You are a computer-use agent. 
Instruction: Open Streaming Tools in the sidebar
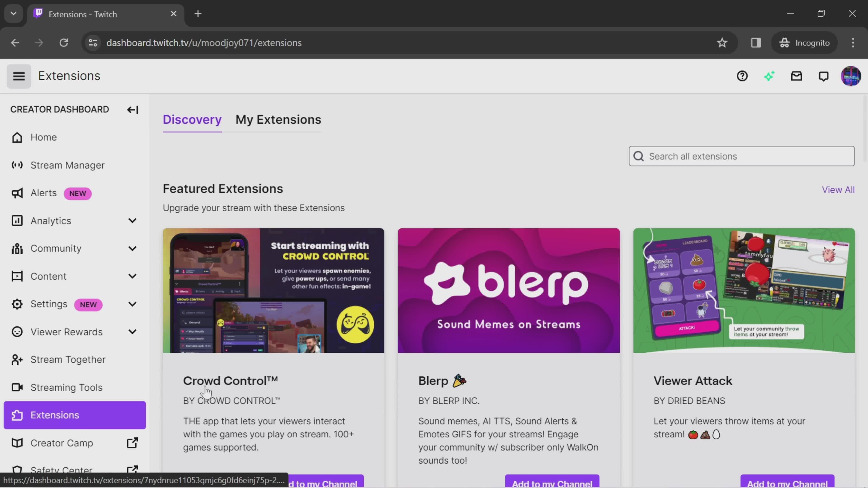click(x=74, y=387)
